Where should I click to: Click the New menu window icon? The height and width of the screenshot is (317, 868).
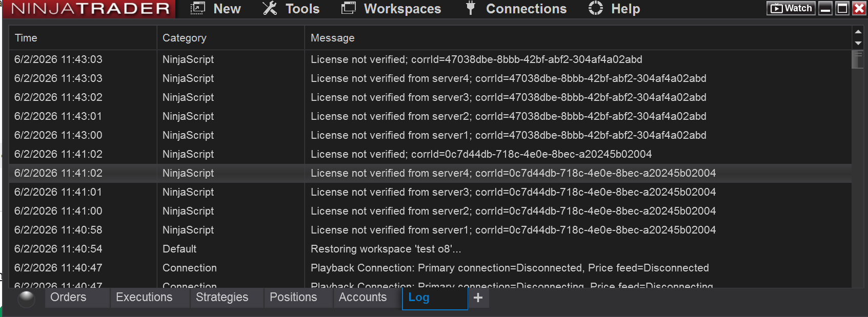[197, 8]
